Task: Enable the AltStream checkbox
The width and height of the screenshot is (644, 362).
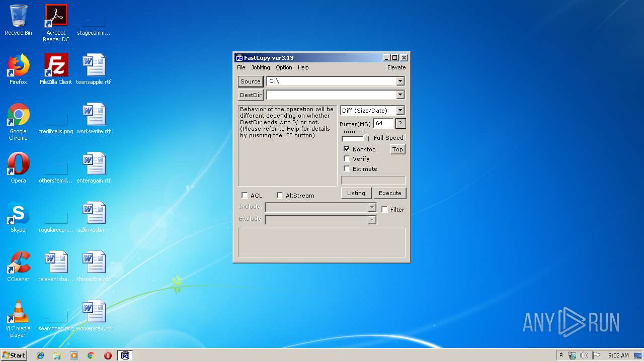Action: pos(280,196)
